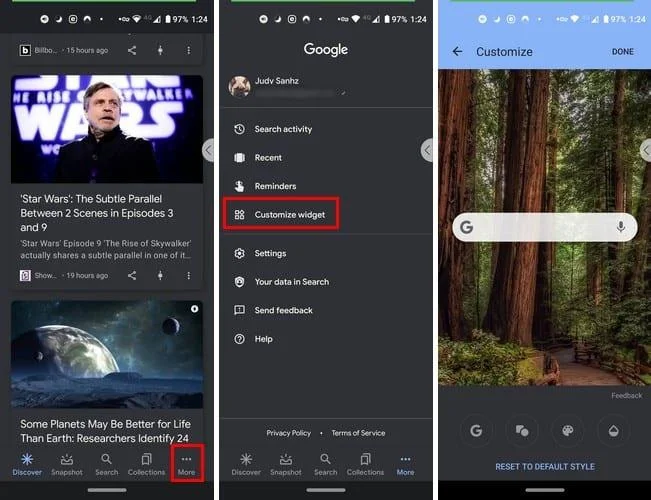This screenshot has width=651, height=500.
Task: Tap the Reminders hand icon
Action: (x=240, y=186)
